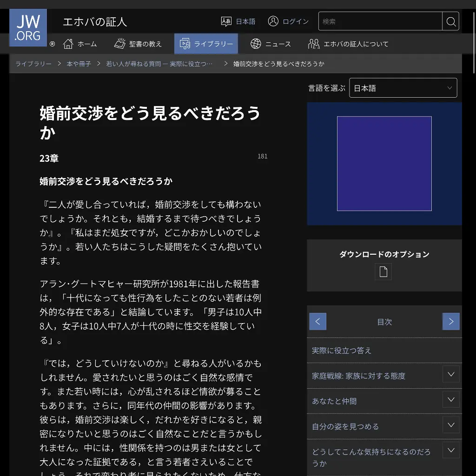Open the 本や冊子 breadcrumb link
The width and height of the screenshot is (476, 476).
[x=78, y=64]
